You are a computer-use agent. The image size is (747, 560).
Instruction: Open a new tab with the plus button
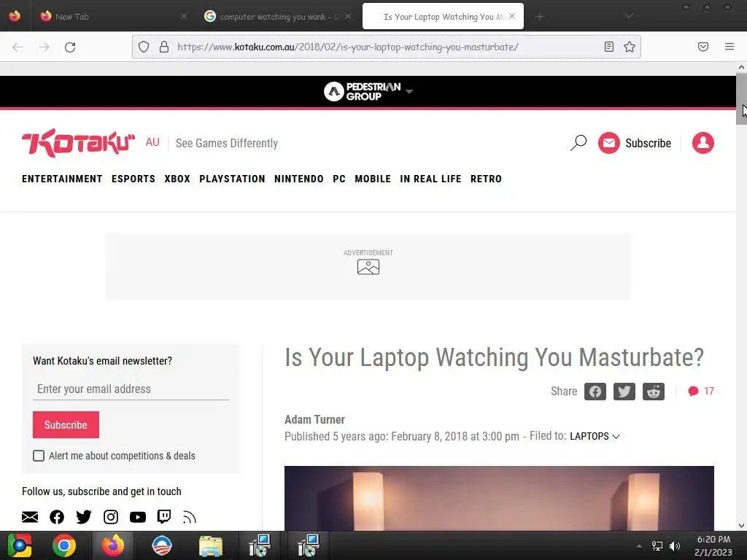click(539, 17)
